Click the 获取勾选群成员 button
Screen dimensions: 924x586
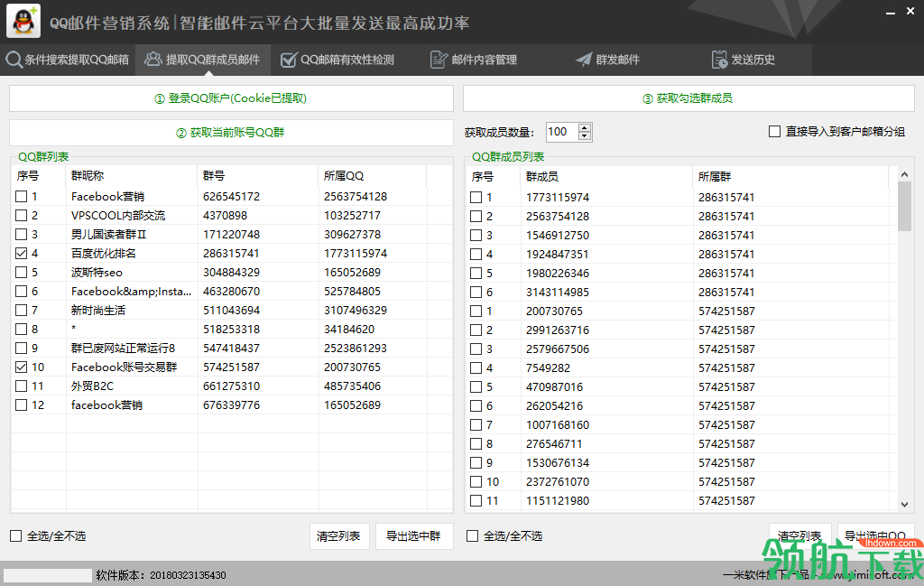pyautogui.click(x=688, y=98)
